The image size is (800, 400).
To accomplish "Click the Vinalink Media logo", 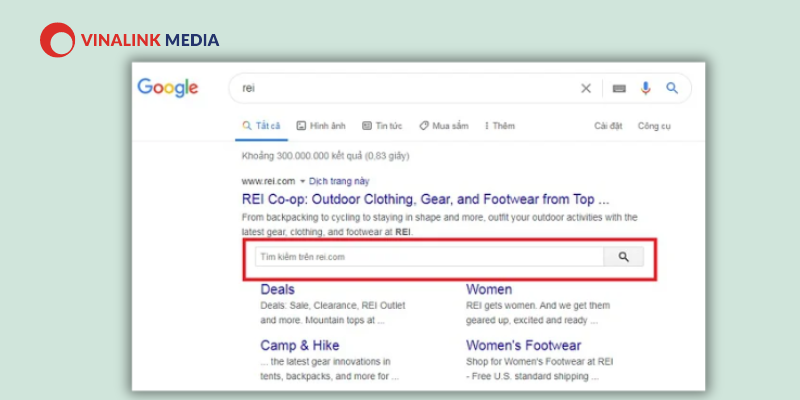I will click(x=129, y=40).
